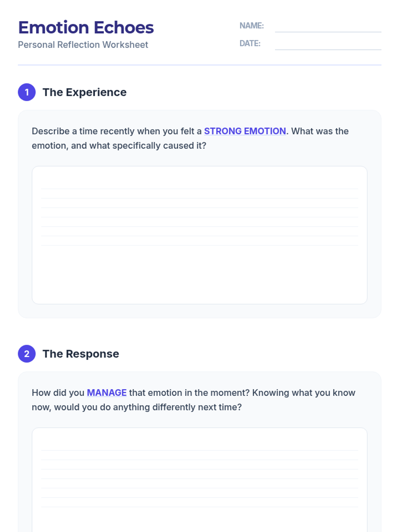The height and width of the screenshot is (532, 399).
Task: Click the number 2 section badge
Action: (x=27, y=354)
